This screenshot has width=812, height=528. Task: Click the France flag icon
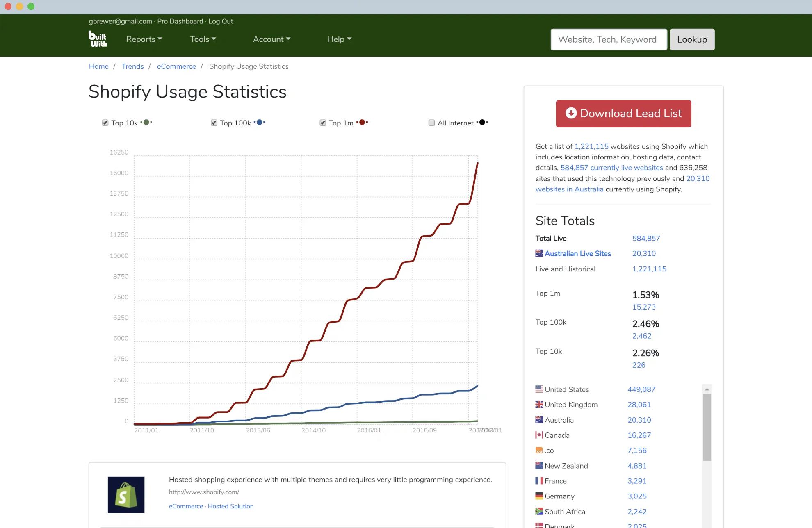click(x=539, y=481)
